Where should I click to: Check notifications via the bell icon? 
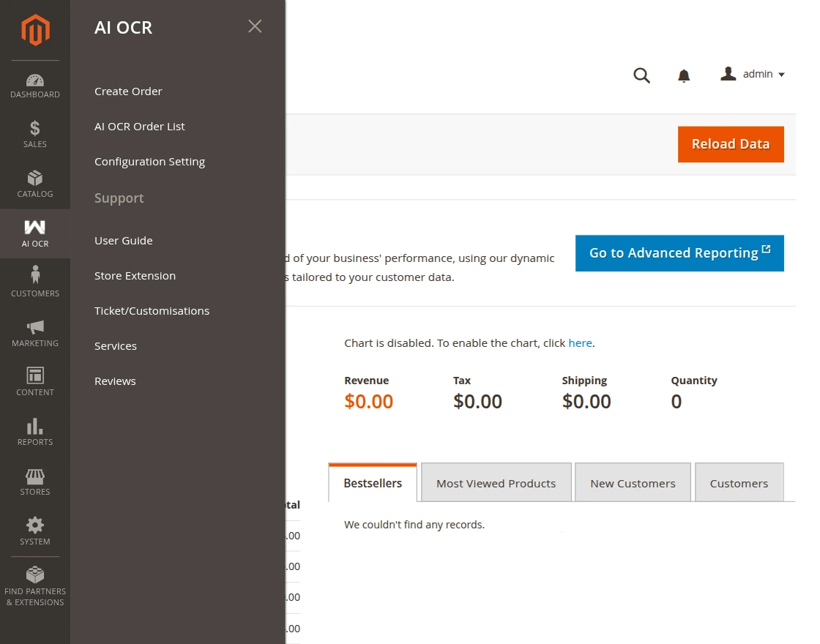pos(684,75)
